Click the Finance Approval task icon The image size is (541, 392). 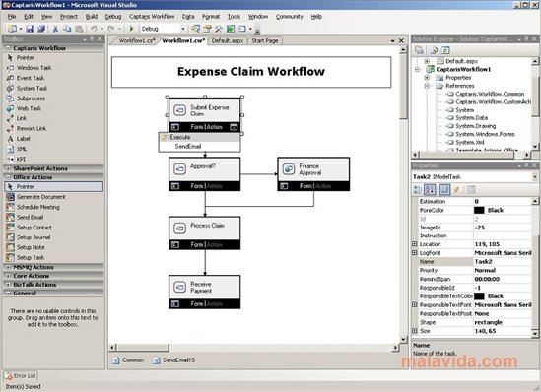[288, 169]
